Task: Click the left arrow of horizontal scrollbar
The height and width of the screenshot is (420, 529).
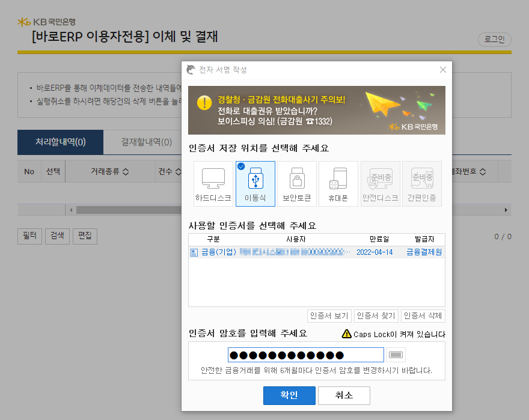Action: coord(71,210)
